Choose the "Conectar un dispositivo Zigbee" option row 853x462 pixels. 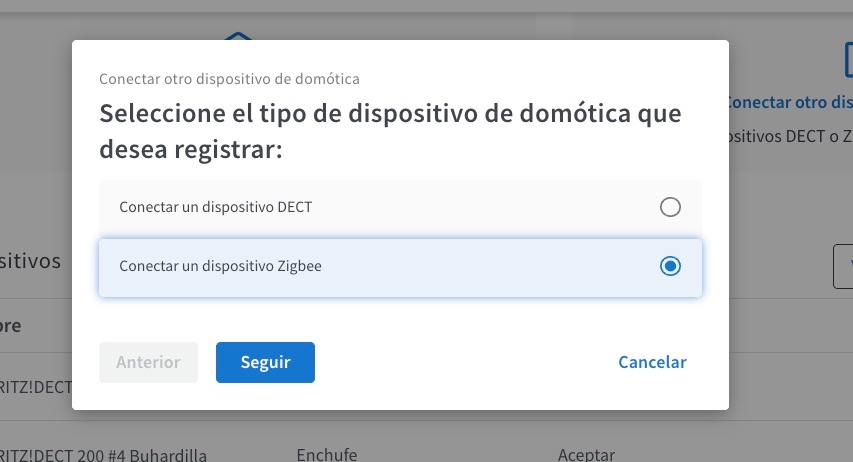click(x=400, y=267)
